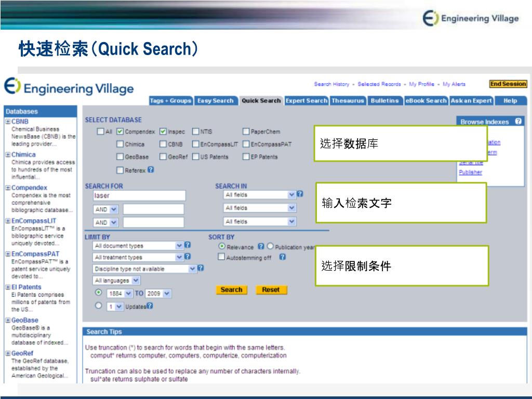Select Publication year sort radio button
The image size is (532, 399).
pyautogui.click(x=270, y=246)
